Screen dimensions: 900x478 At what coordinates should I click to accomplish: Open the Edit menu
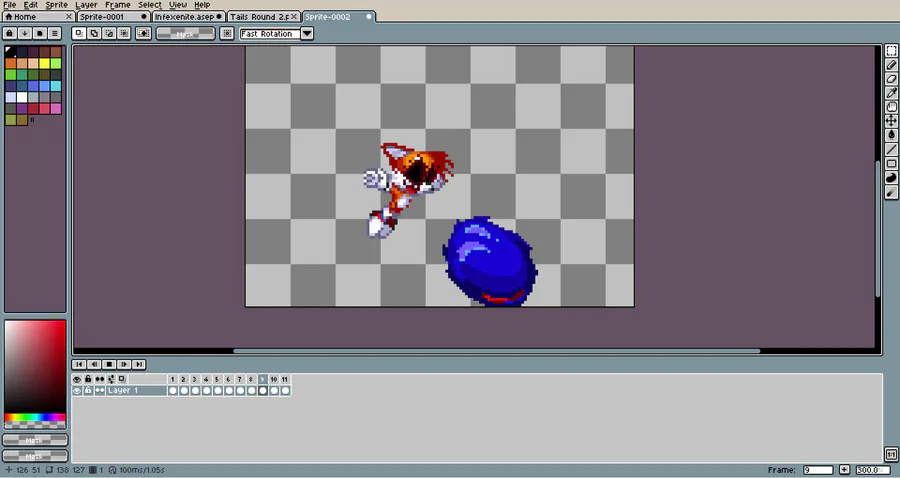[30, 5]
